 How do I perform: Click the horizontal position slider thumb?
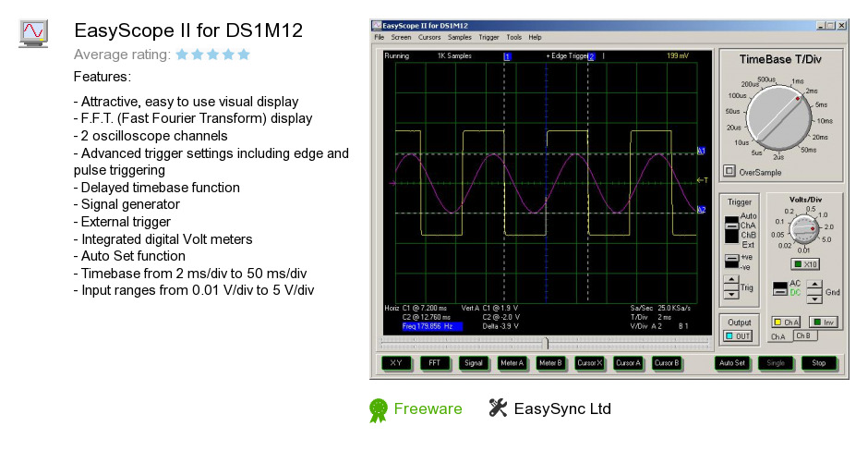pyautogui.click(x=547, y=344)
